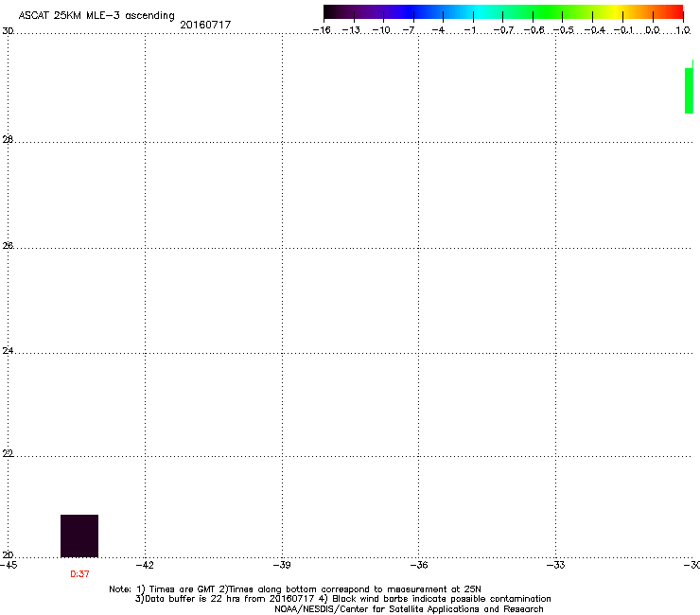This screenshot has width=700, height=615.
Task: Click the dark purple data block near -43
Action: (79, 536)
